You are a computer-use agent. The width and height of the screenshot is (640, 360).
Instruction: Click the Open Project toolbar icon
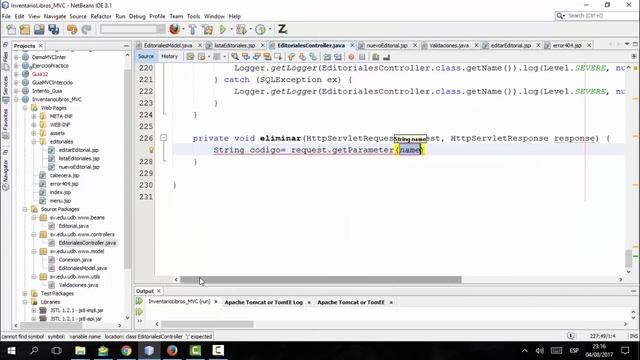39,29
